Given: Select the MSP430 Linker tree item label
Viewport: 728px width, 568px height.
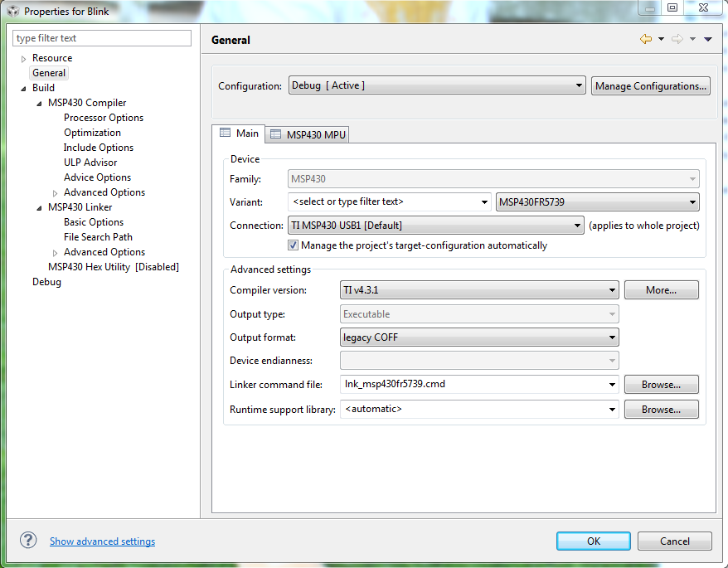Looking at the screenshot, I should point(80,207).
